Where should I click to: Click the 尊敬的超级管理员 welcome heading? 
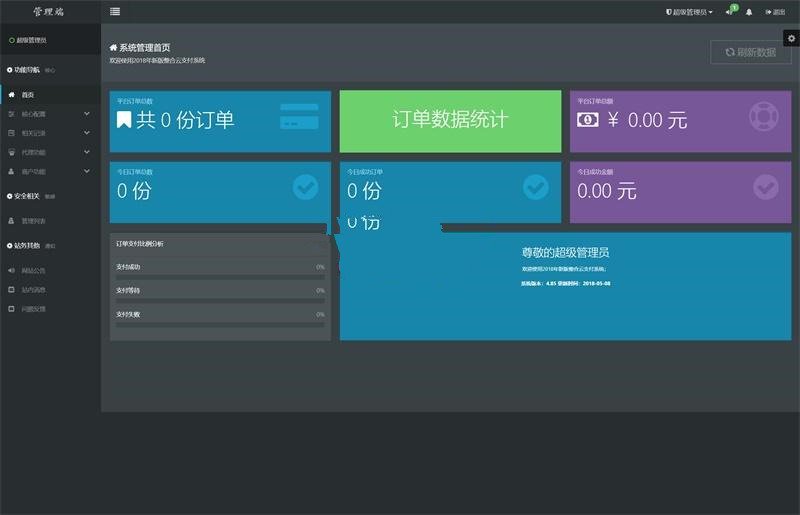click(x=565, y=252)
